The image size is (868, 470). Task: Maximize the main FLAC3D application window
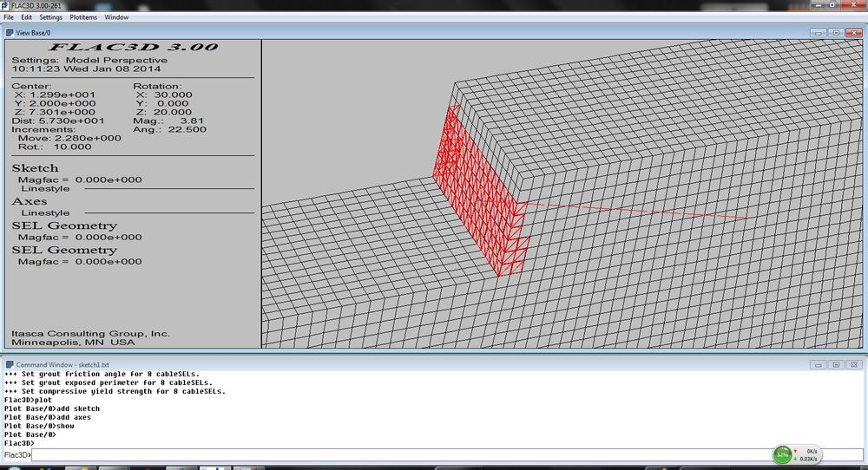(x=832, y=4)
